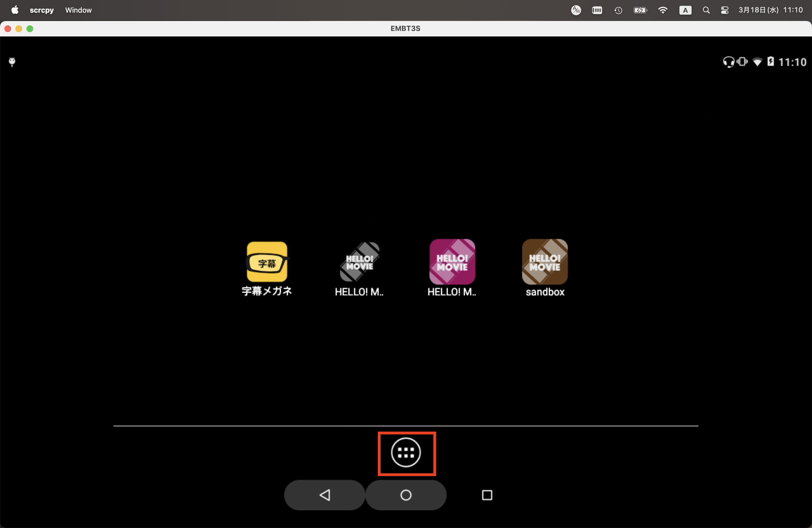Launch the gray HELLO! MOVIE app
The width and height of the screenshot is (812, 528).
[360, 262]
